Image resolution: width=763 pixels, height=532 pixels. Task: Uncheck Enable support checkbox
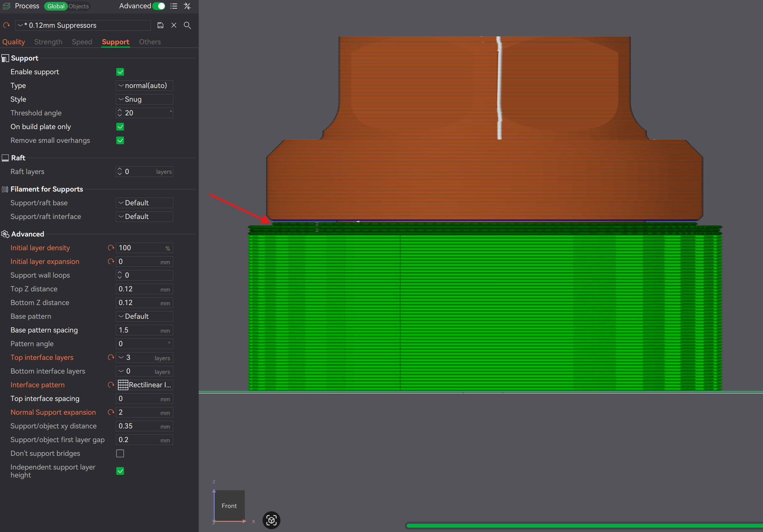120,72
